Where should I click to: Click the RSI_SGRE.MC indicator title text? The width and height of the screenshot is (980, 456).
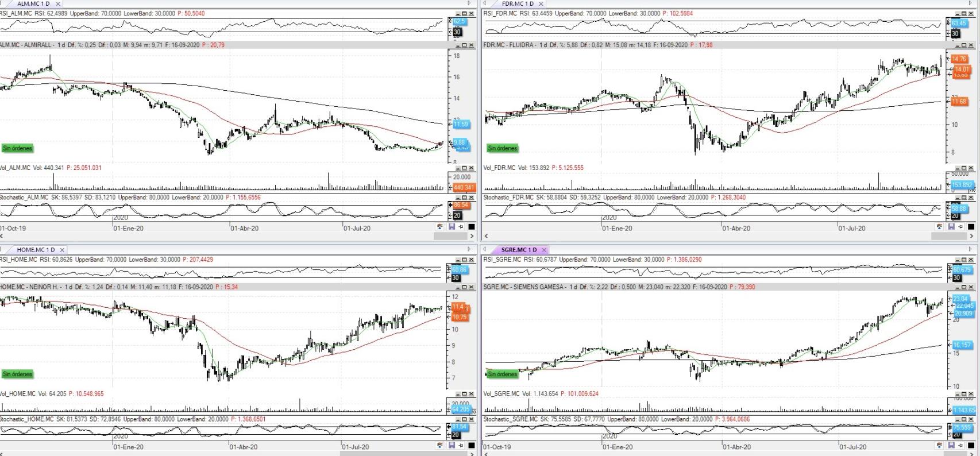[x=502, y=260]
